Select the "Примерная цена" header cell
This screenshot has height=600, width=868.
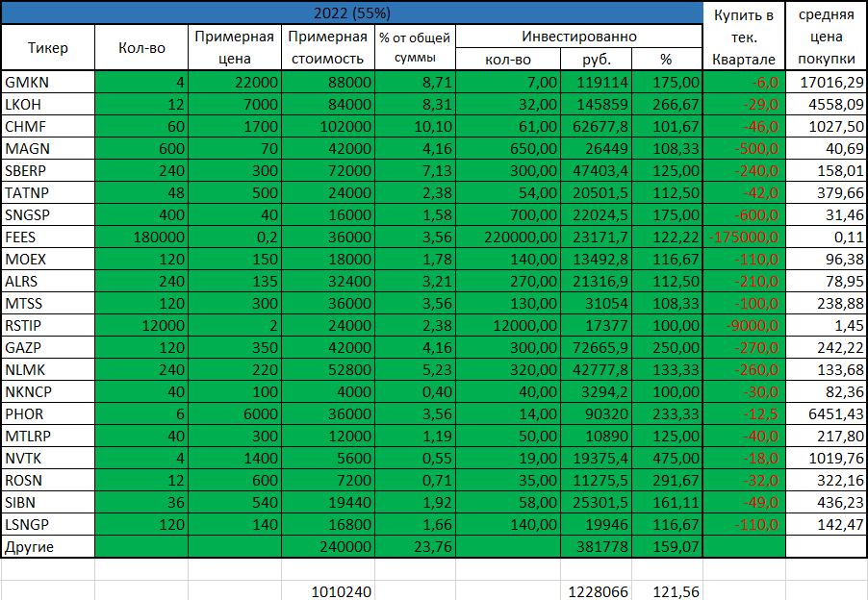pos(235,47)
